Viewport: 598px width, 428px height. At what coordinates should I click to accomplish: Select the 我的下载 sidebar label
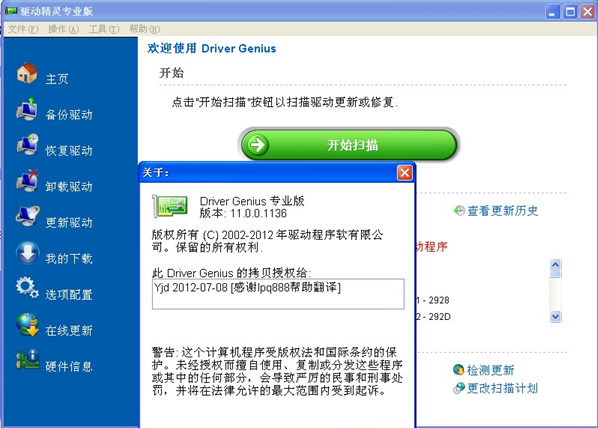69,258
